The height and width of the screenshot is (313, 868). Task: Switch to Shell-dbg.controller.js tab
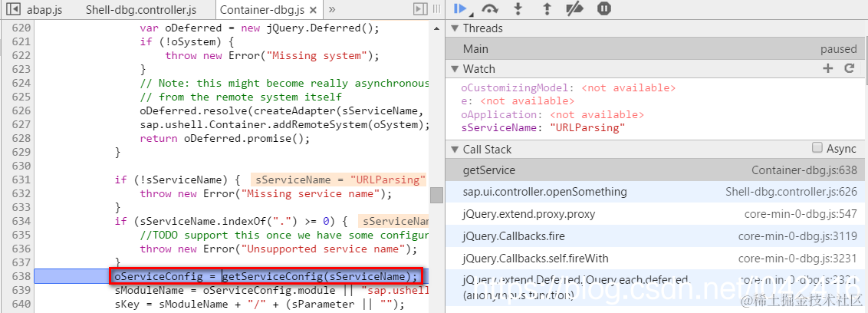(x=141, y=10)
